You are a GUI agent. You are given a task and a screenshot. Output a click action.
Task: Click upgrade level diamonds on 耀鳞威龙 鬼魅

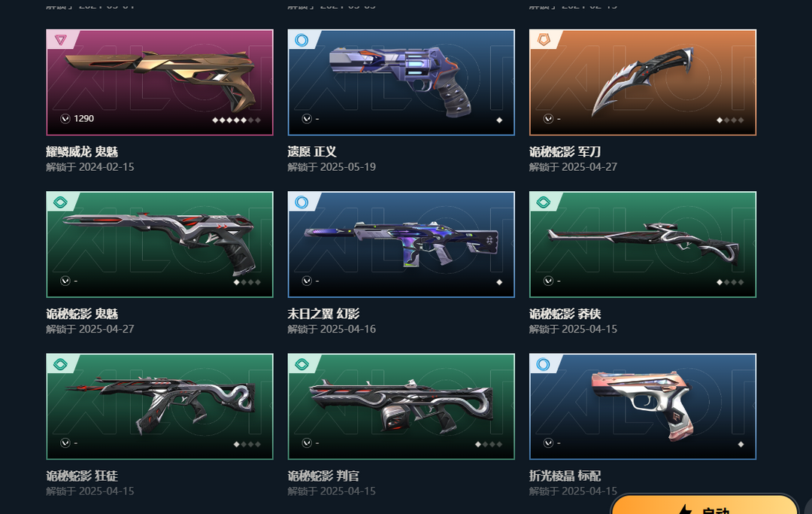(236, 120)
